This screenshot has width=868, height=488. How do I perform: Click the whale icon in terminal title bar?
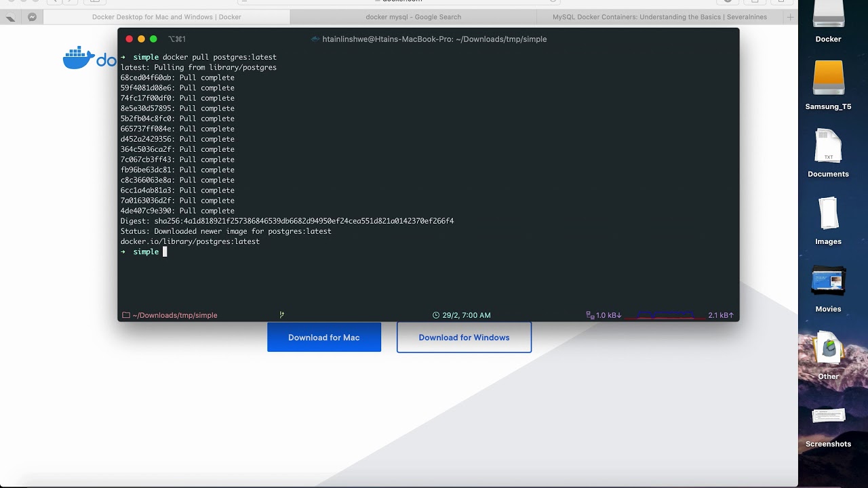pos(315,39)
